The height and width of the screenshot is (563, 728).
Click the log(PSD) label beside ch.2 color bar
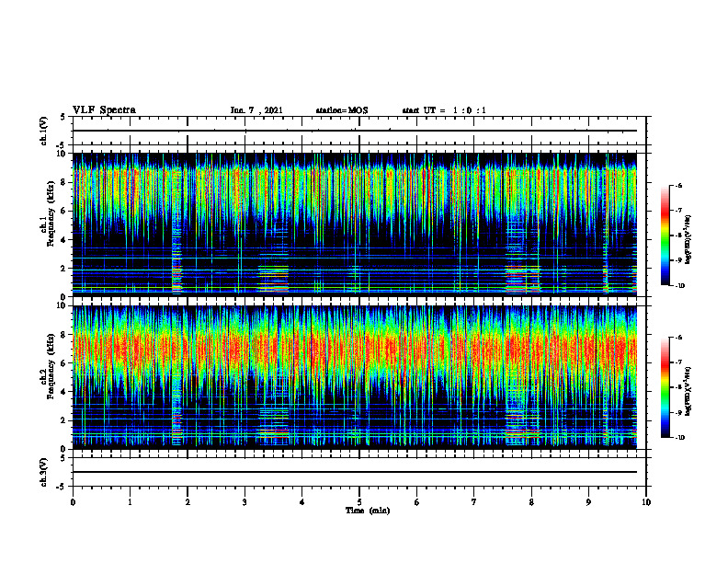coord(688,391)
